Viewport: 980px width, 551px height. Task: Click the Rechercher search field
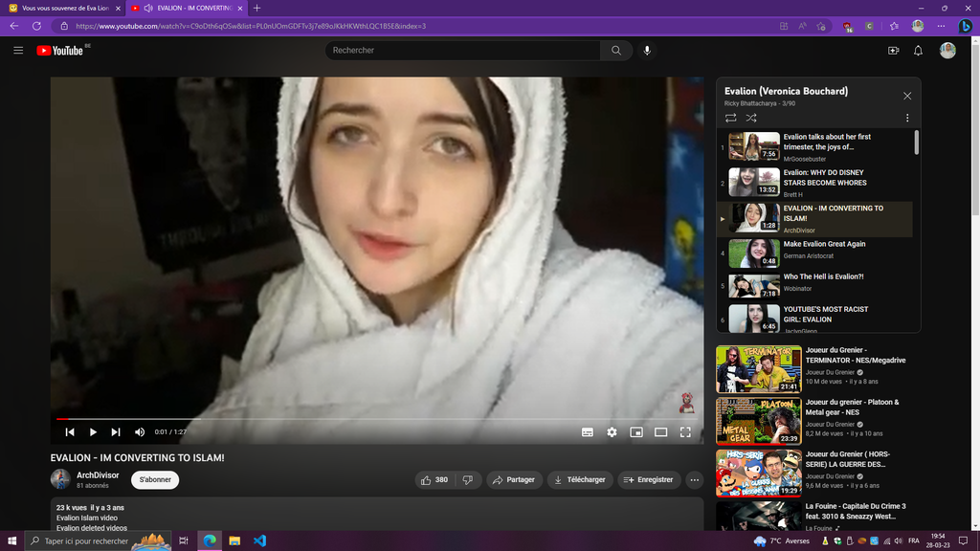(464, 51)
